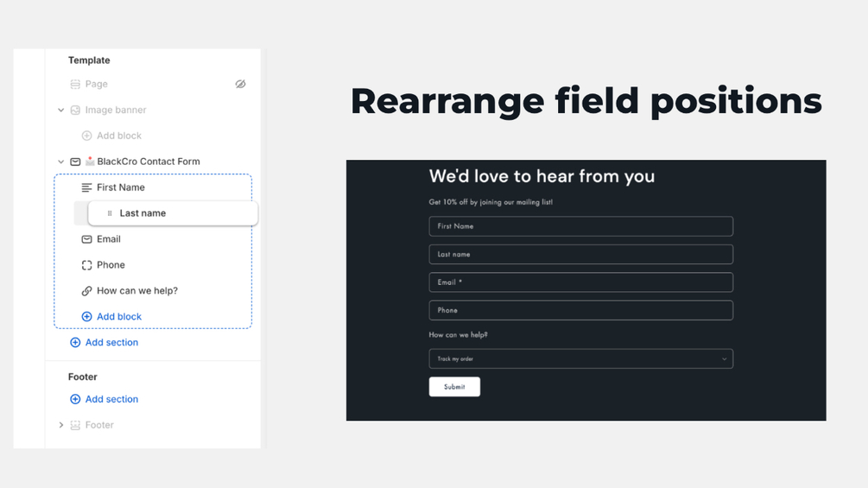
Task: Click the bold Footer heading text
Action: pos(83,377)
